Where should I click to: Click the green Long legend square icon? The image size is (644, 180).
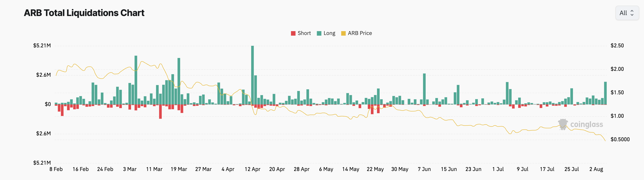click(319, 33)
